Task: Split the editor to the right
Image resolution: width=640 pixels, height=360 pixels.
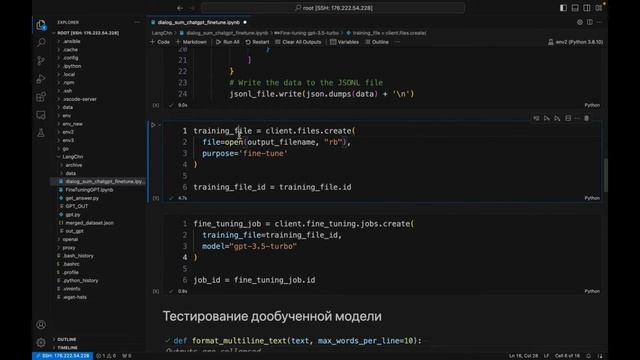Action: 590,22
